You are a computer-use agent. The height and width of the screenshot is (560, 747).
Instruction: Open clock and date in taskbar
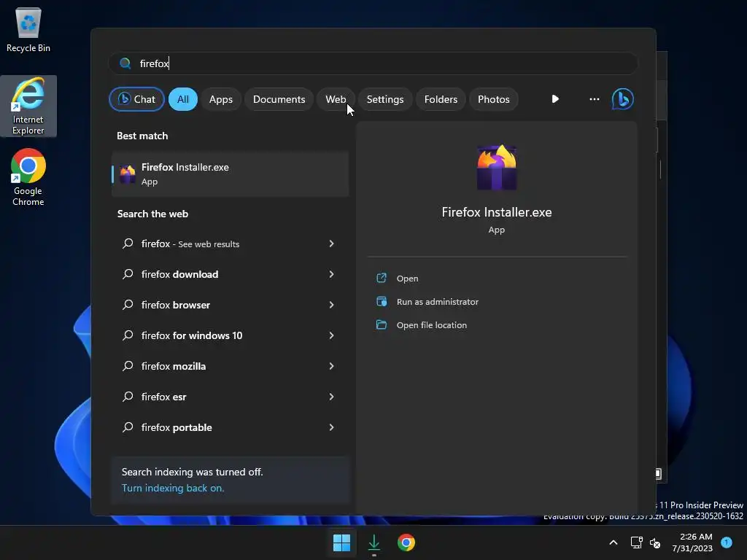coord(692,542)
